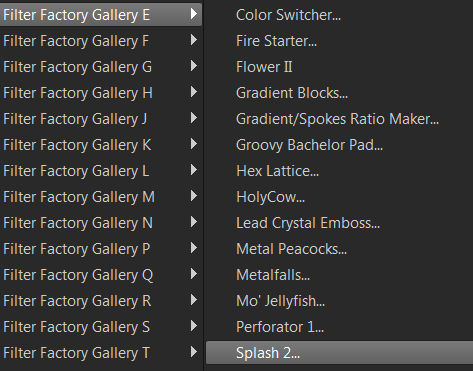Open Filter Factory Gallery R submenu
The height and width of the screenshot is (371, 473).
101,301
